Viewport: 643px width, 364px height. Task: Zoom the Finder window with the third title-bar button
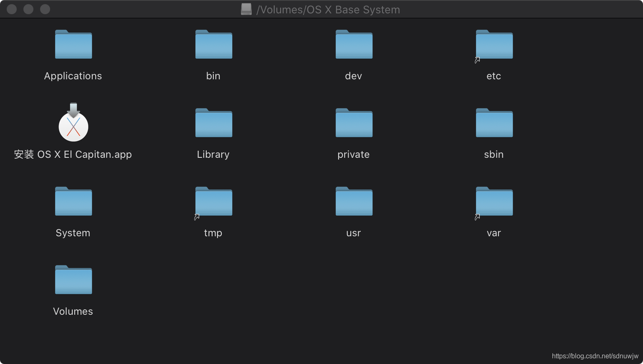(x=45, y=9)
